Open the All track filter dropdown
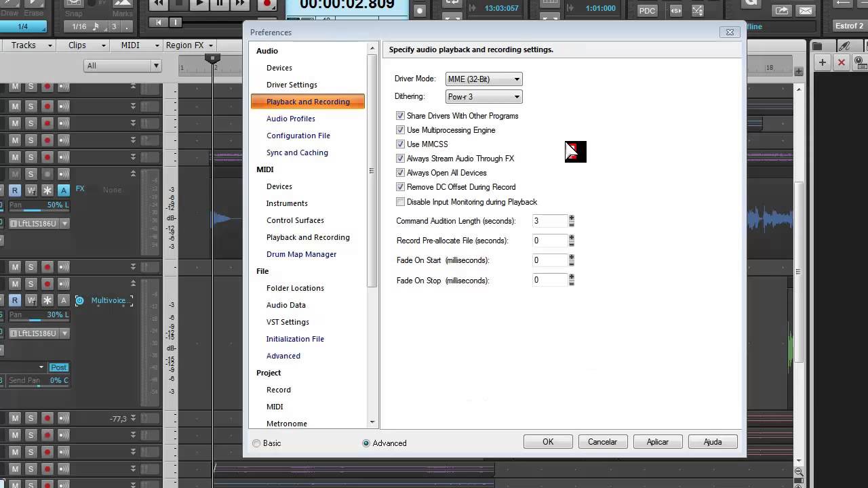This screenshot has width=868, height=488. pos(122,66)
